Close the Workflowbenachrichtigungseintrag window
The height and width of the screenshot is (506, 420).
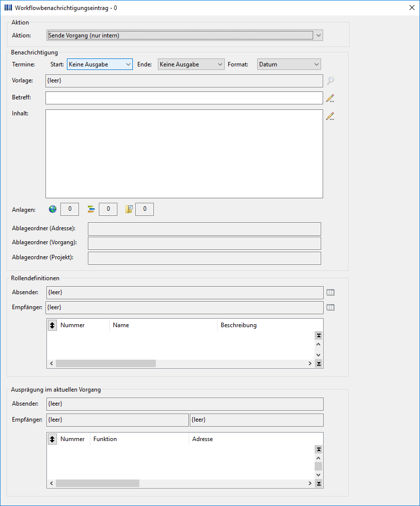point(412,7)
